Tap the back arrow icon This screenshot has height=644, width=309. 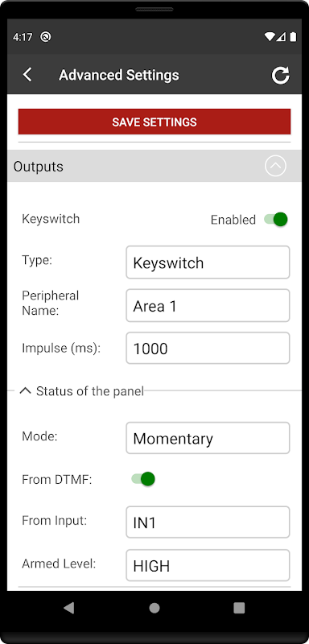(x=27, y=75)
